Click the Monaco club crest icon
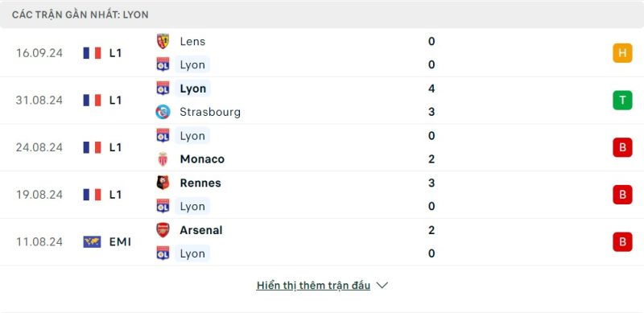 coord(163,159)
